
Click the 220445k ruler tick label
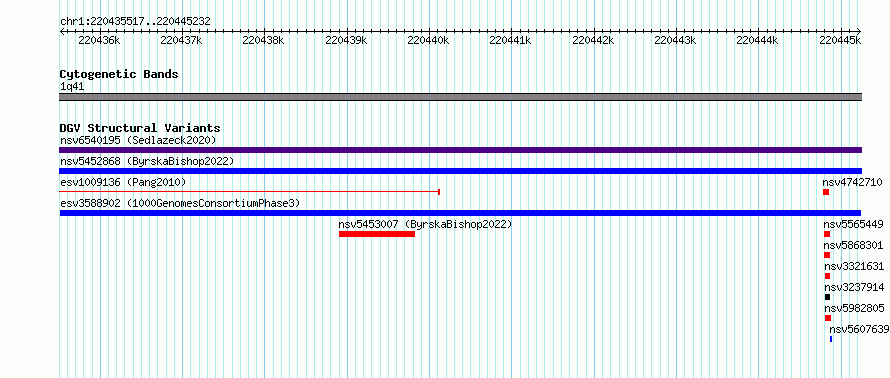tap(841, 40)
